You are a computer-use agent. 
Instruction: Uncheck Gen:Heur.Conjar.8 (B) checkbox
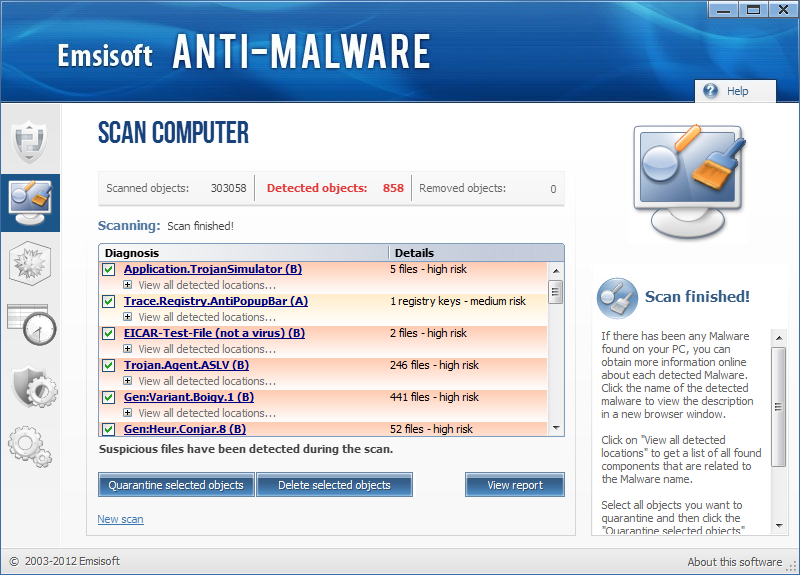pos(108,429)
